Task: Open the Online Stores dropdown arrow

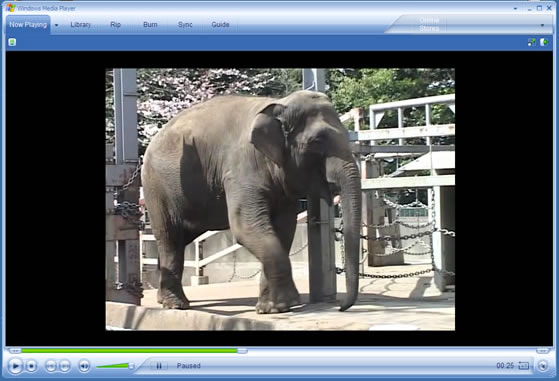Action: (x=542, y=25)
